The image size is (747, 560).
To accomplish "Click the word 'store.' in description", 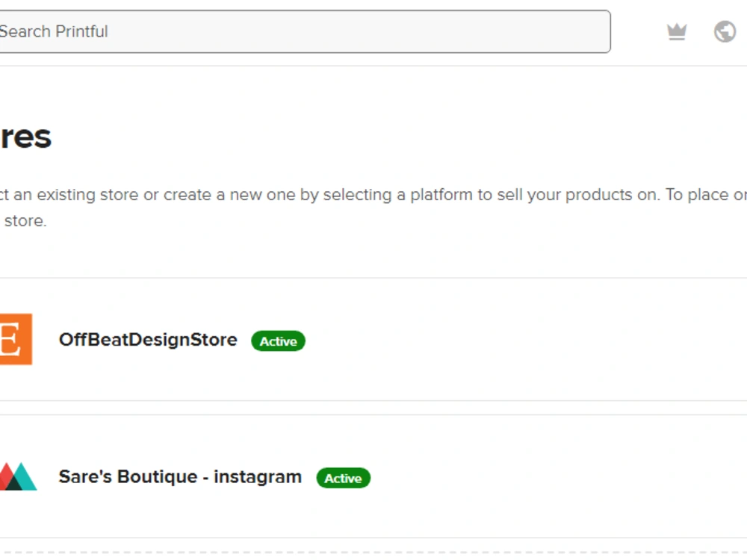I will 25,221.
